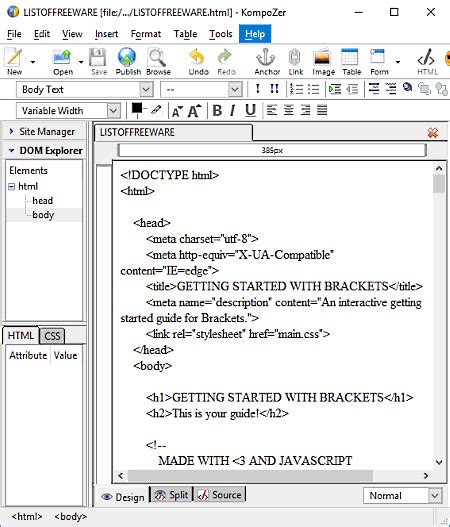Screen dimensions: 450x527
Task: Open the class dropdown showing dashes
Action: (x=201, y=89)
